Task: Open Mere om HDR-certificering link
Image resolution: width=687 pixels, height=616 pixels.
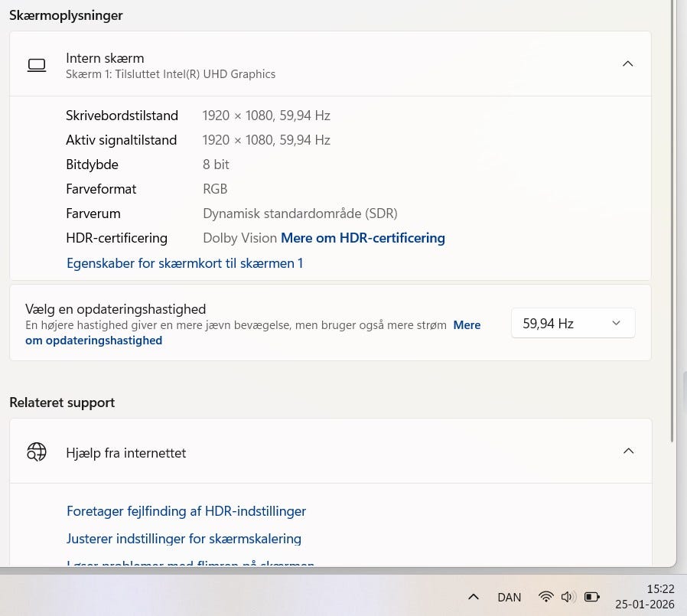Action: [x=363, y=238]
